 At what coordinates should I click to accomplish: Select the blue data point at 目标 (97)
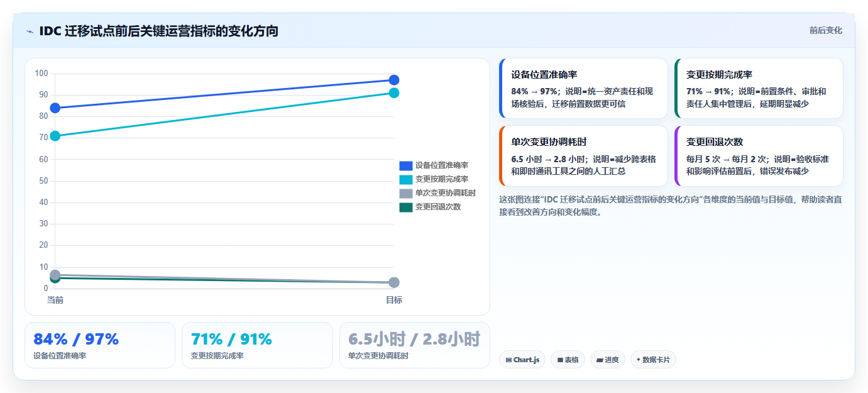tap(394, 80)
